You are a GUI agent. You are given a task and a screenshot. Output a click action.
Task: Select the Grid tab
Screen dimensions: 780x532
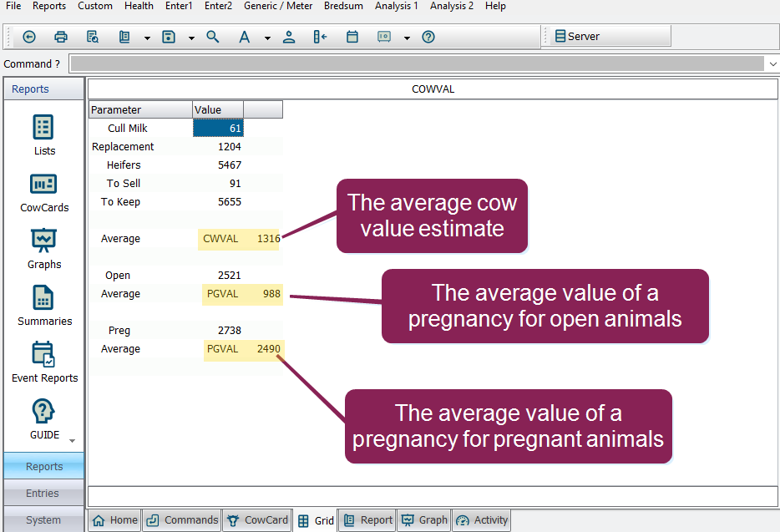[316, 520]
